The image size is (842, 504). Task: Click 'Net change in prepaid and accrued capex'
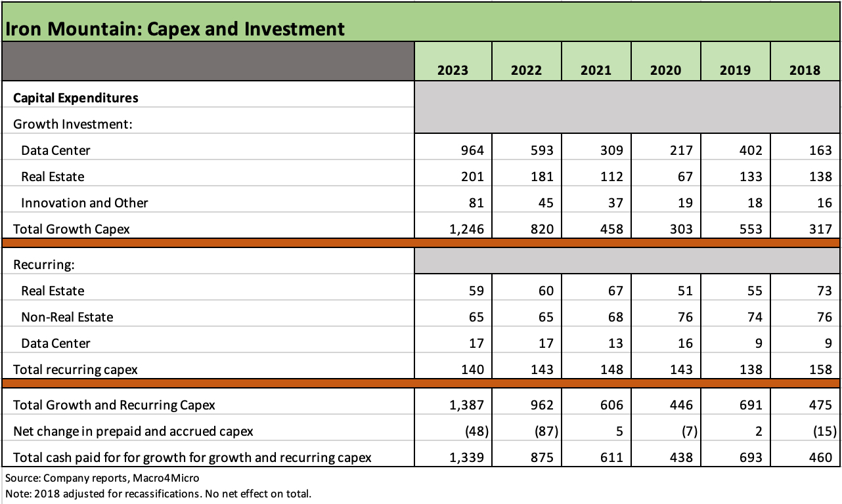coord(133,431)
